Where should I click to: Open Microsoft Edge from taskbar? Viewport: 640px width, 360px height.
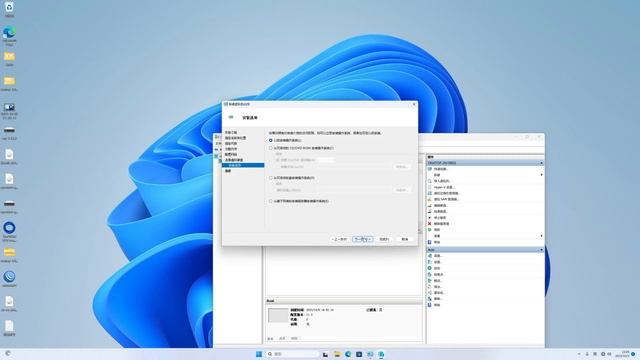tap(348, 354)
